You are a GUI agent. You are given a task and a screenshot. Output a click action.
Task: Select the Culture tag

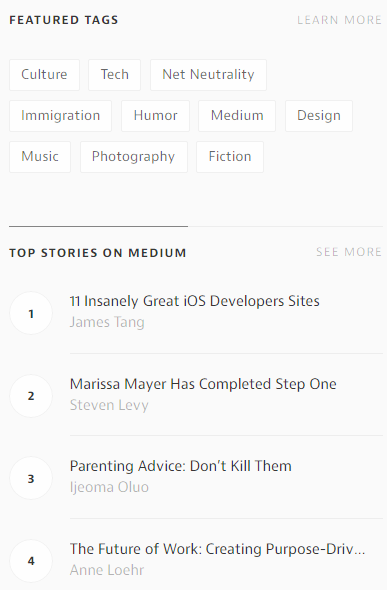pyautogui.click(x=44, y=75)
